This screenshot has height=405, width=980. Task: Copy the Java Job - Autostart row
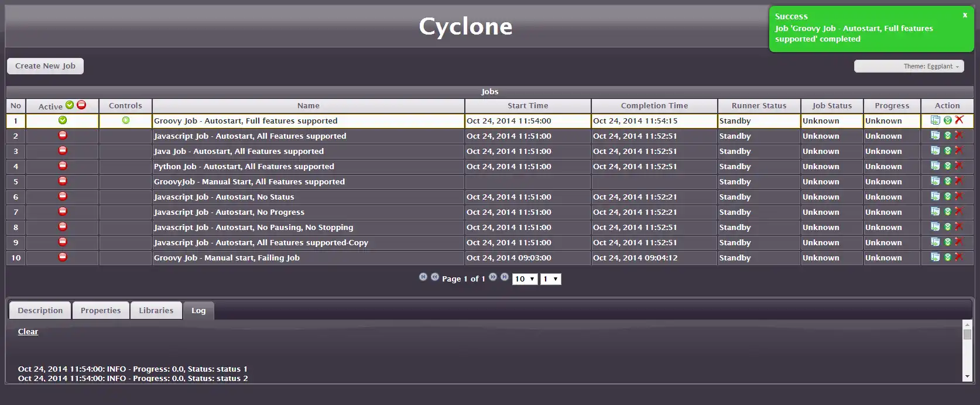936,150
